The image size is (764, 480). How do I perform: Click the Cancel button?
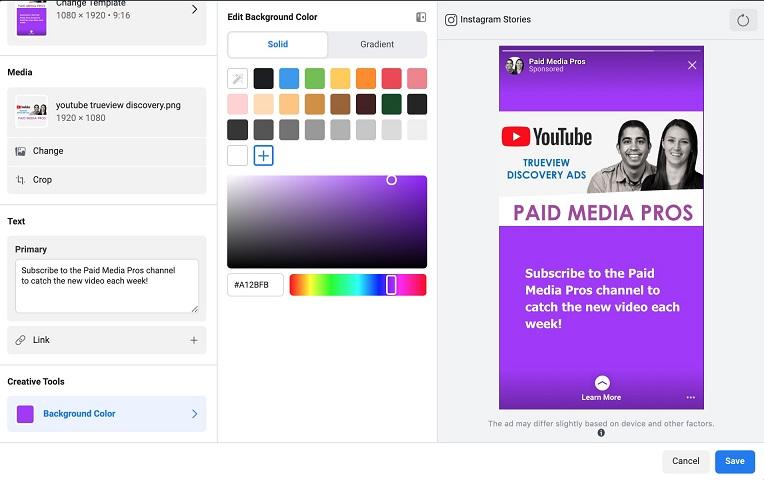pos(686,461)
